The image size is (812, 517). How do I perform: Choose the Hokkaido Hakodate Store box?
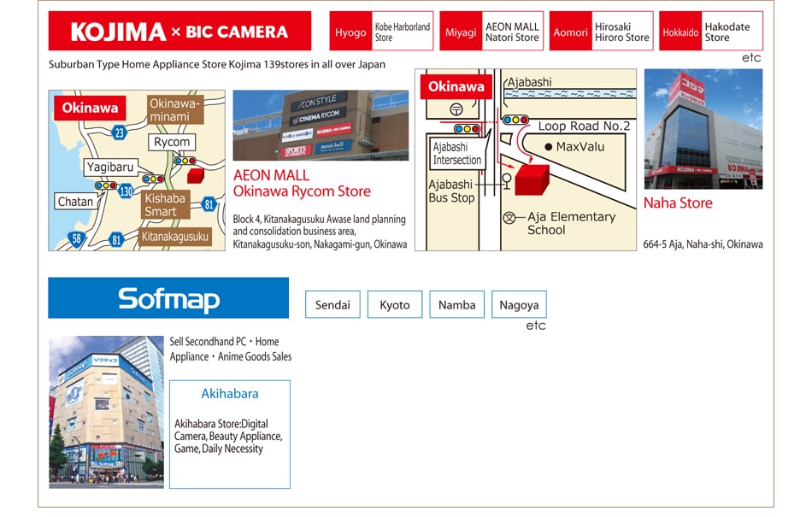710,32
